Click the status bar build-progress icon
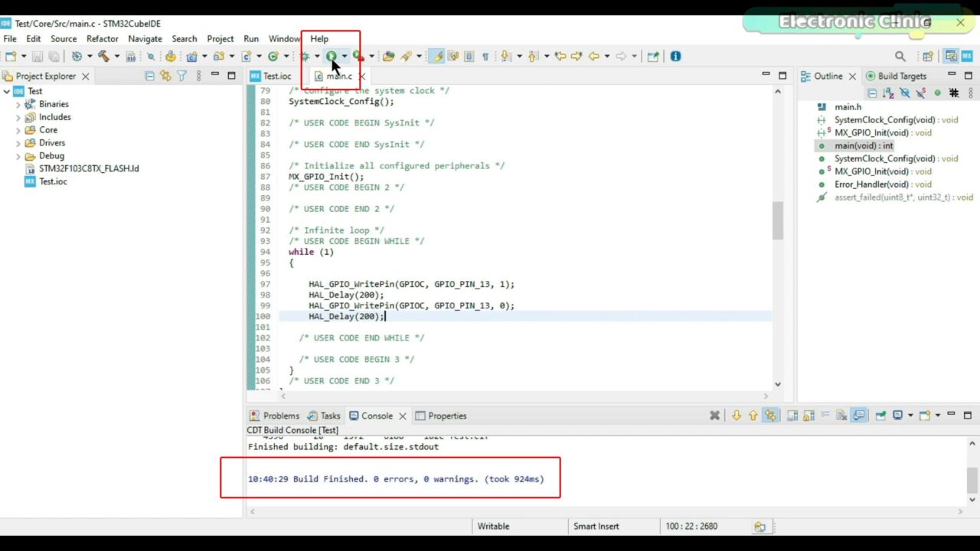The height and width of the screenshot is (551, 980). pyautogui.click(x=759, y=527)
